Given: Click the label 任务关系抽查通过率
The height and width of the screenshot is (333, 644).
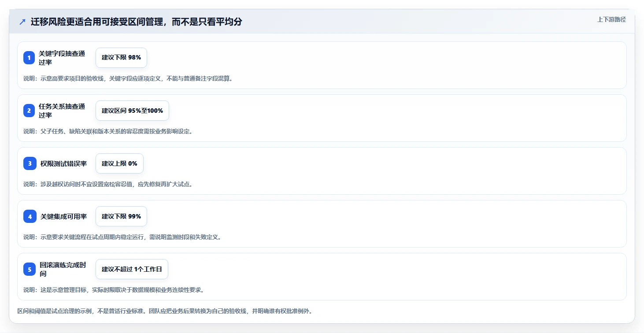Looking at the screenshot, I should [62, 111].
